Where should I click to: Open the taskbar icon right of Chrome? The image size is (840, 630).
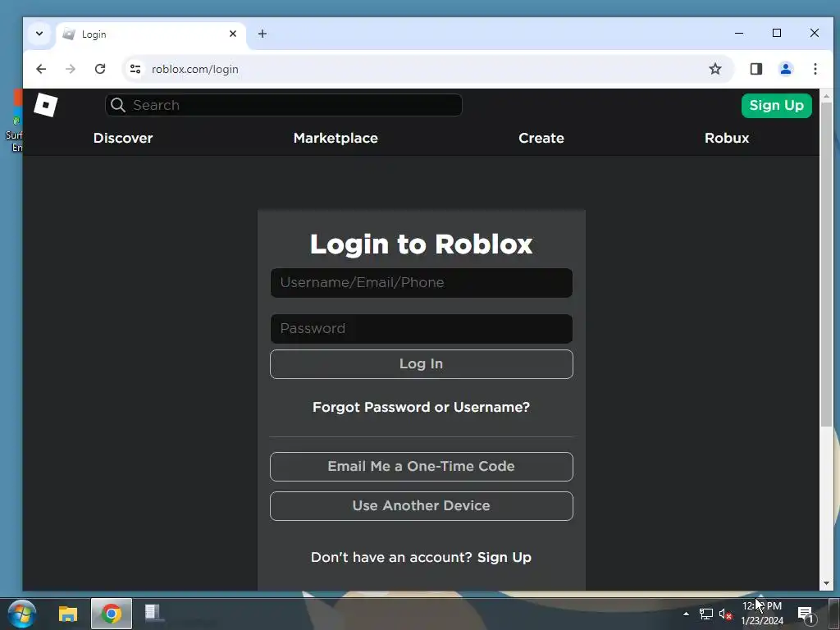tap(153, 613)
